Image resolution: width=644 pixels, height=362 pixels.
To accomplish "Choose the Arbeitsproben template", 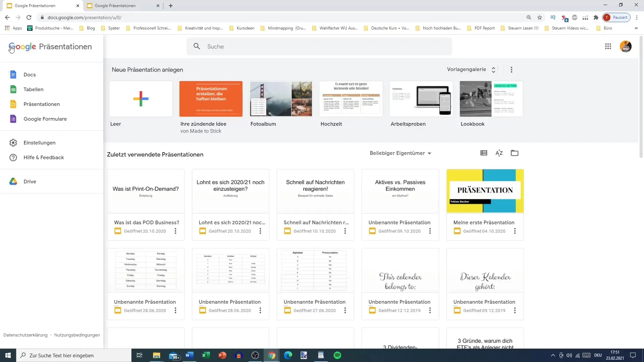I will [x=421, y=99].
